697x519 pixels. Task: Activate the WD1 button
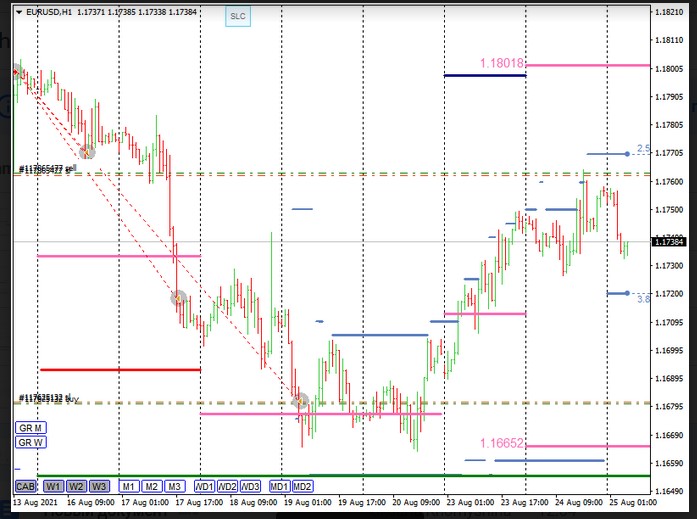point(204,486)
